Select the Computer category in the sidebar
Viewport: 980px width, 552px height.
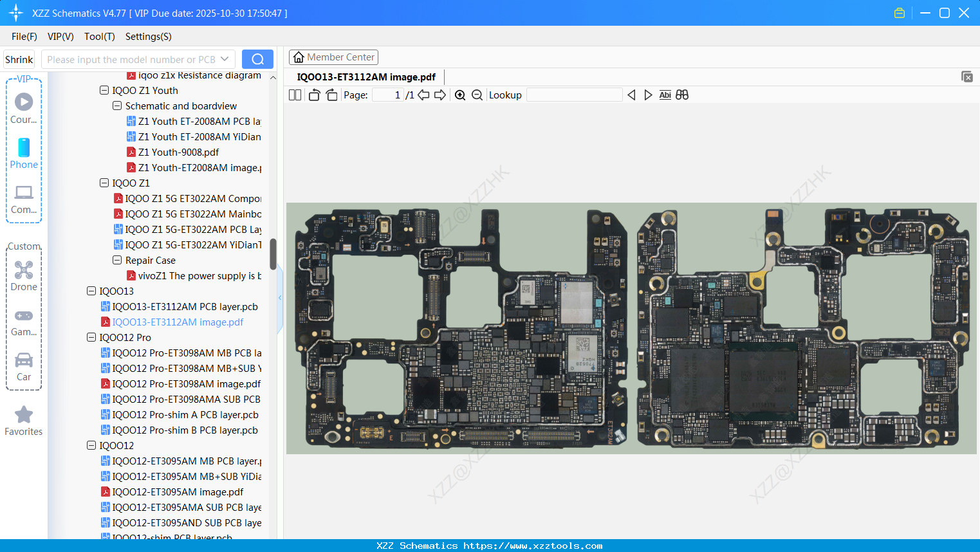(24, 199)
